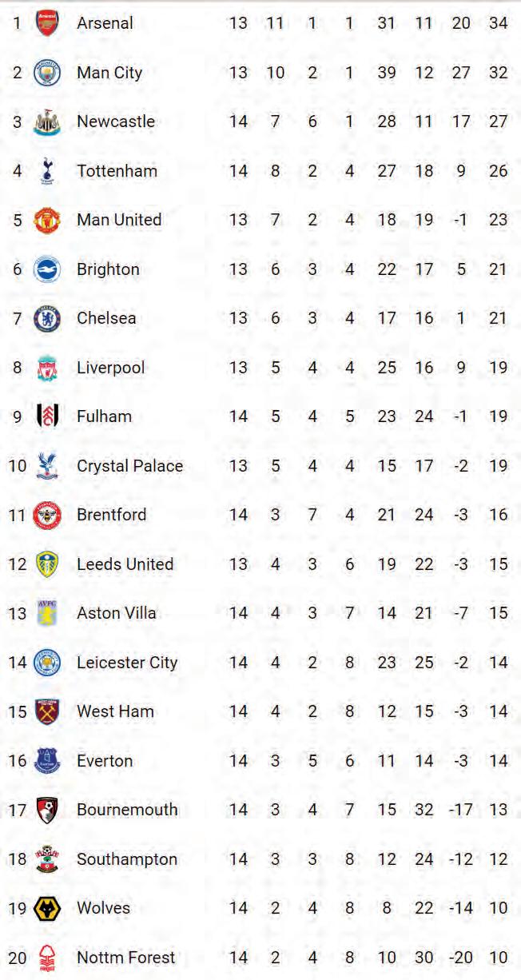
Task: Open the Chelsea team link
Action: [106, 318]
